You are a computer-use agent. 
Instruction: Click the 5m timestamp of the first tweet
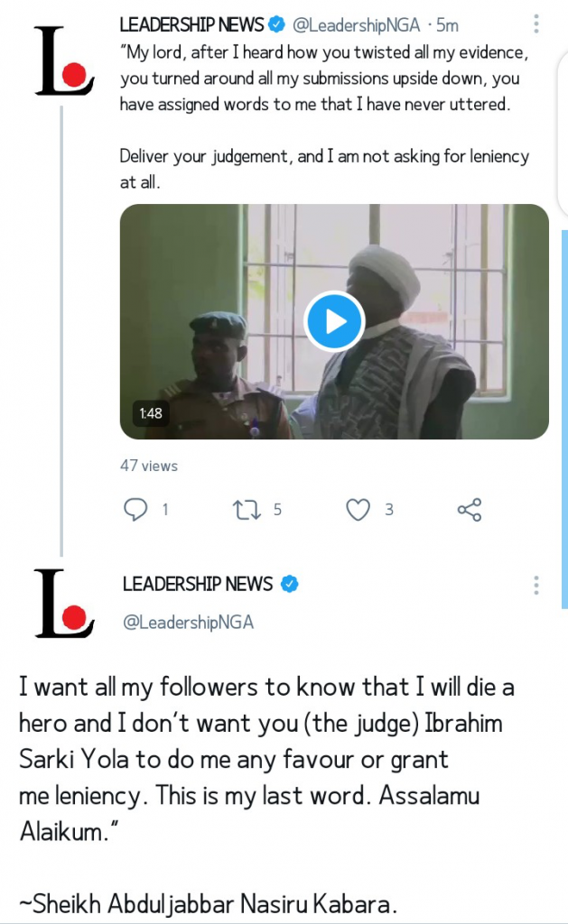coord(448,24)
